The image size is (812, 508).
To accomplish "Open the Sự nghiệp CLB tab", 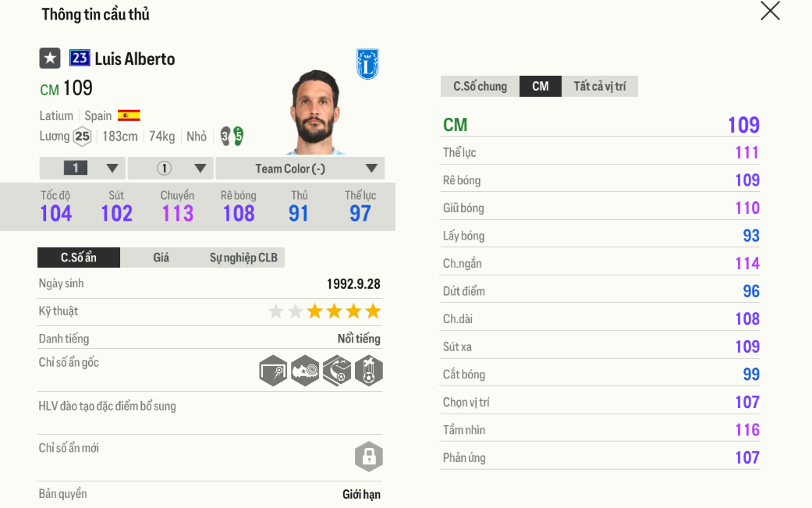I will tap(243, 258).
